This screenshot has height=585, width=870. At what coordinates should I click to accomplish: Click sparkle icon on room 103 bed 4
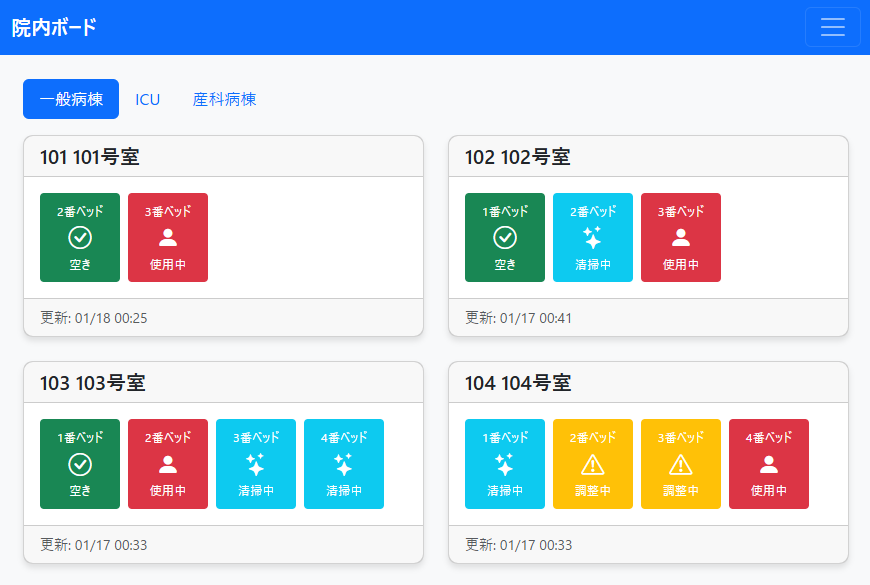click(344, 464)
